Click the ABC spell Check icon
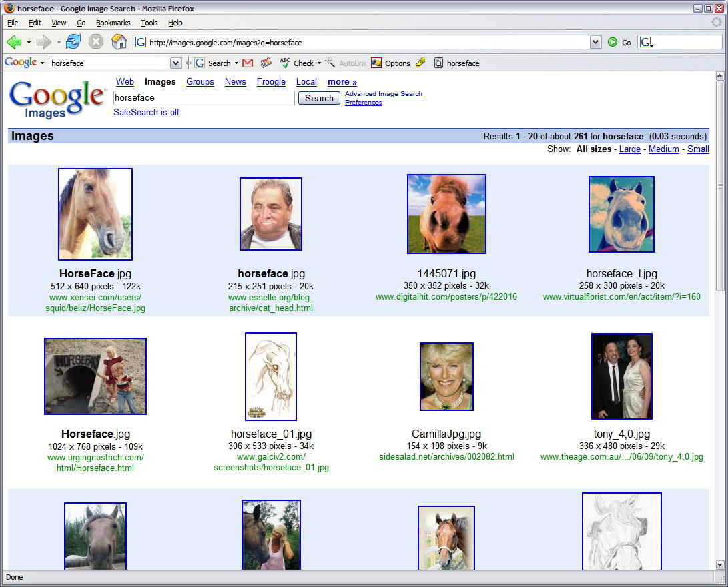This screenshot has width=728, height=587. [285, 63]
